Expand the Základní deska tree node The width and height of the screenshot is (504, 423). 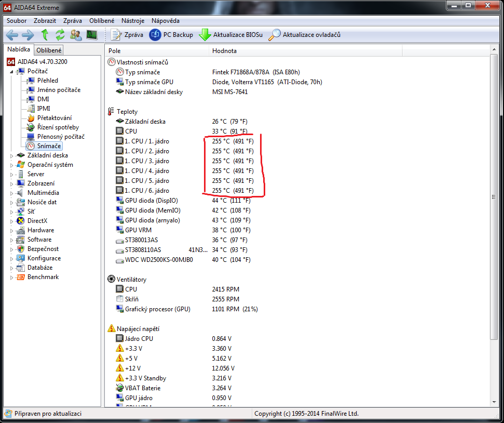pyautogui.click(x=11, y=156)
